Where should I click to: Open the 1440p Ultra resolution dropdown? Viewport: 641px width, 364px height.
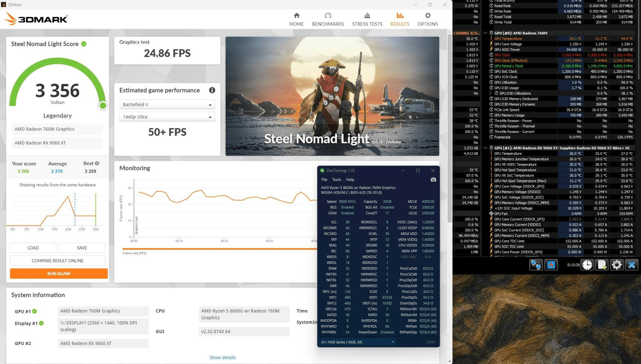point(167,117)
